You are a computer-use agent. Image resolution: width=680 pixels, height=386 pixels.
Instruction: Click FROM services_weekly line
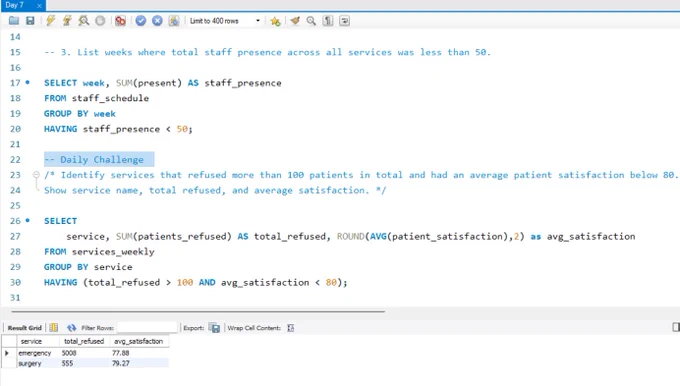(99, 252)
